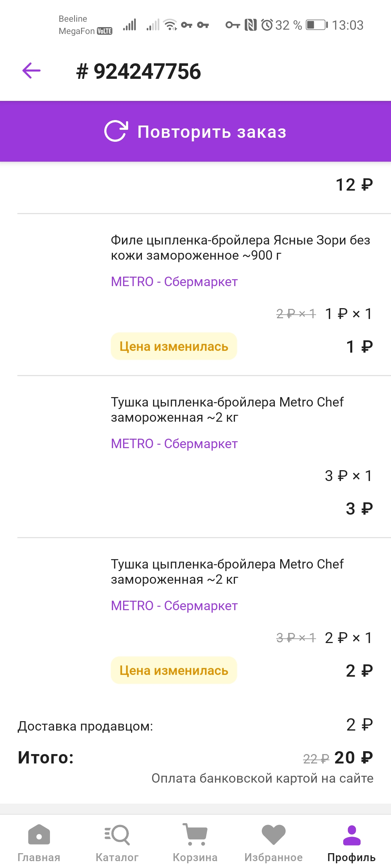Tap the Повторить заказ button
This screenshot has height=868, width=391.
click(x=195, y=131)
